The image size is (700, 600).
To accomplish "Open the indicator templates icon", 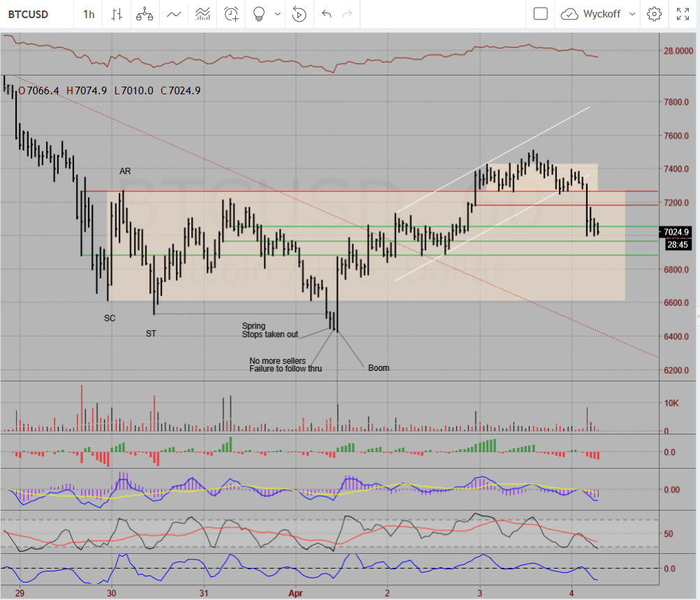I will [202, 14].
